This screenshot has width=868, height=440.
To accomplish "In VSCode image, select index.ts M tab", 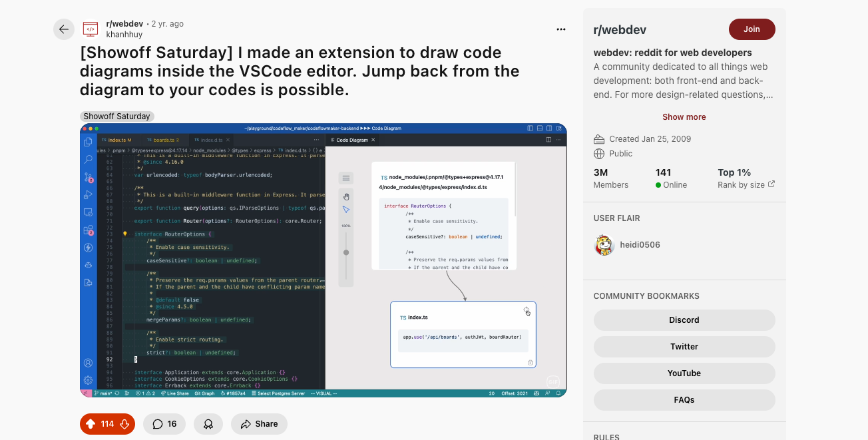I will [x=117, y=140].
